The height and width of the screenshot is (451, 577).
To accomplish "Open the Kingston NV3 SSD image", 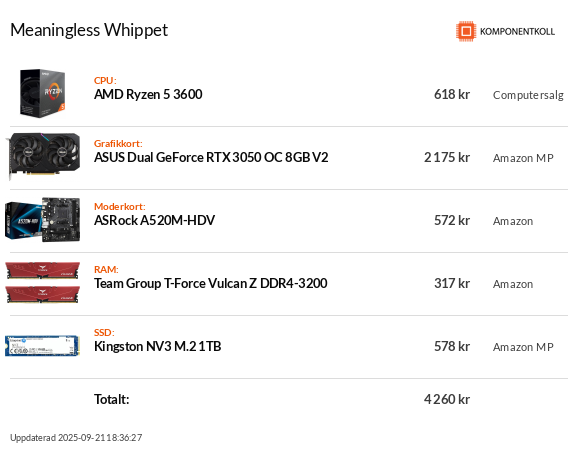I will (42, 346).
